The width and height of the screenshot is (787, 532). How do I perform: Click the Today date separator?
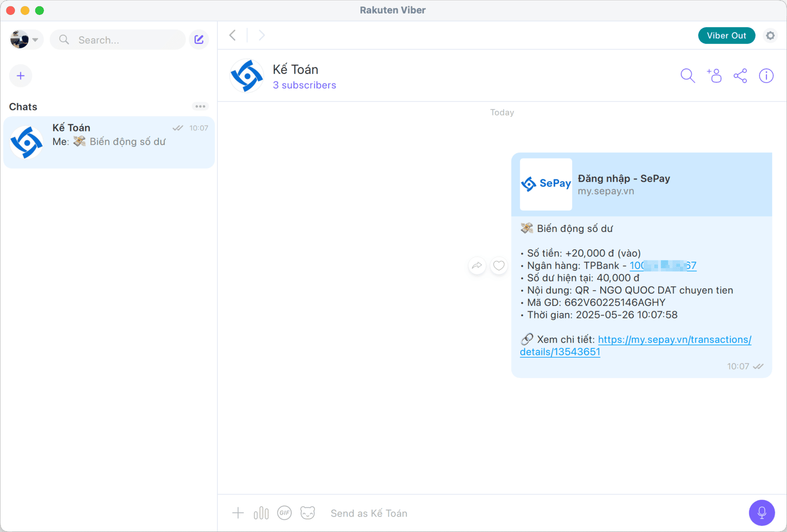pos(502,113)
